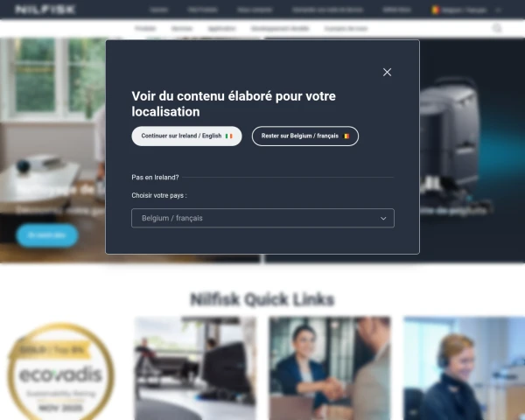This screenshot has width=525, height=420.
Task: Click the Nilfisk logo in the header
Action: [x=45, y=10]
